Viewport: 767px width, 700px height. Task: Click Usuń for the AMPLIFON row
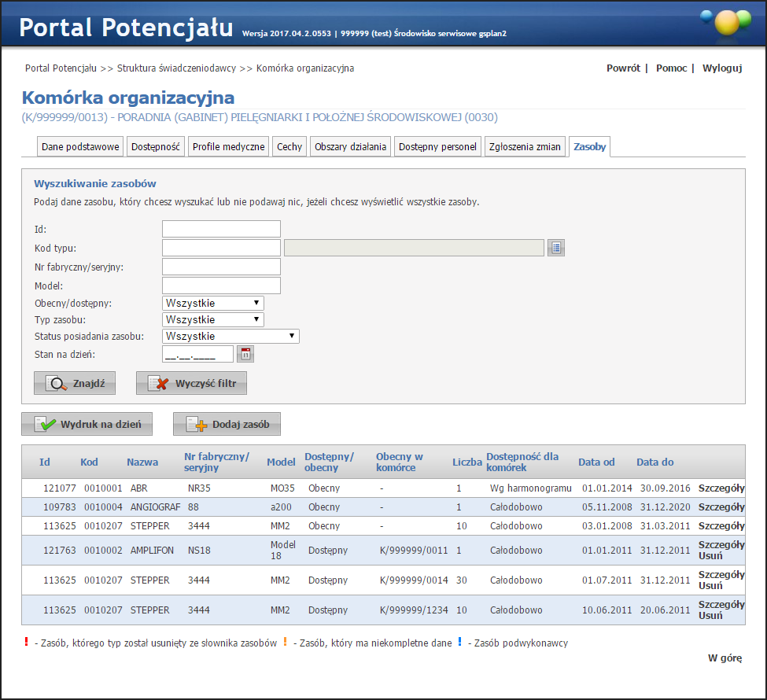tap(710, 555)
